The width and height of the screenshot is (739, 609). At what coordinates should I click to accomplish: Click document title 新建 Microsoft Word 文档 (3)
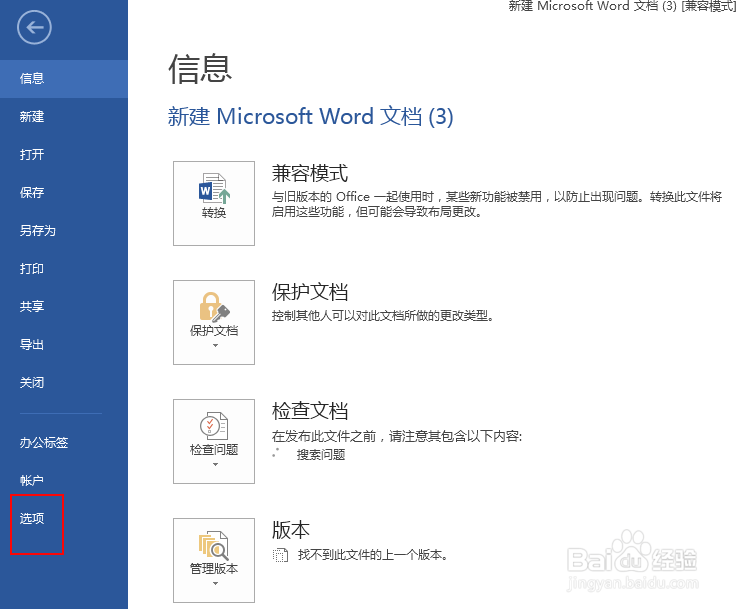coord(311,116)
